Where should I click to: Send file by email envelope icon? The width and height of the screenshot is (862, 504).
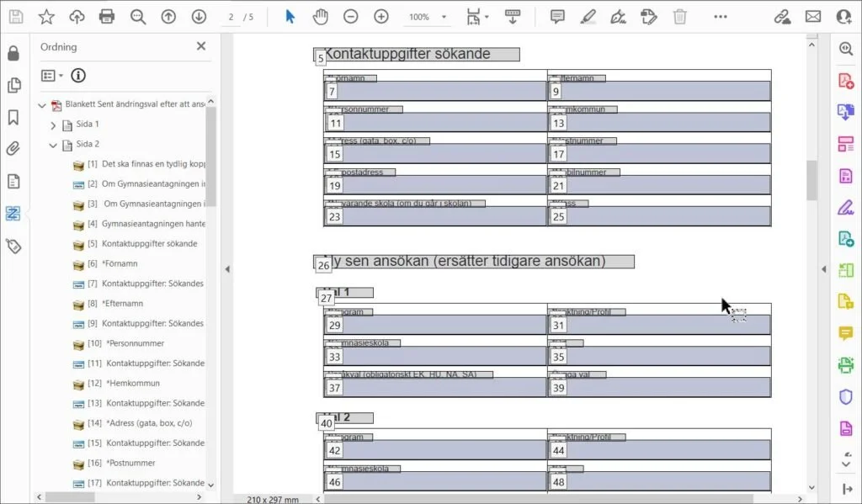pos(813,17)
